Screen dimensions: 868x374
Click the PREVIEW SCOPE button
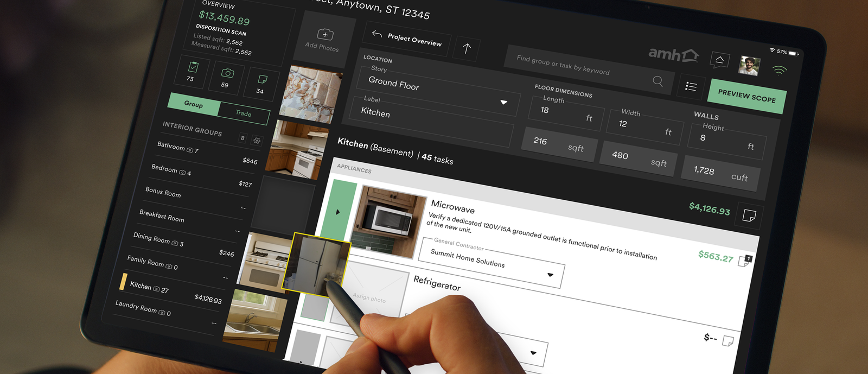pyautogui.click(x=747, y=96)
